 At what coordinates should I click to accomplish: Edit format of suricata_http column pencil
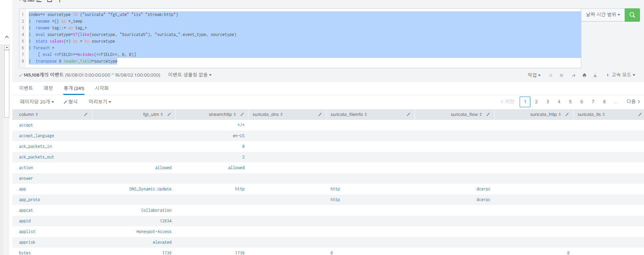coord(567,114)
